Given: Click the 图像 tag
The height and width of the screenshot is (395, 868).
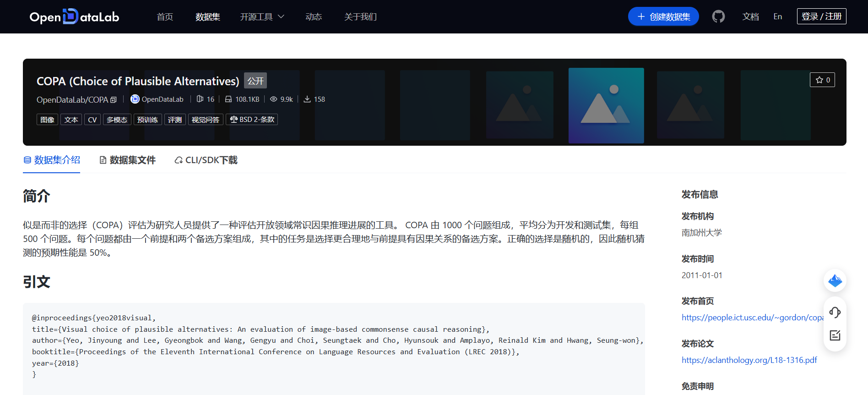Looking at the screenshot, I should click(x=48, y=120).
